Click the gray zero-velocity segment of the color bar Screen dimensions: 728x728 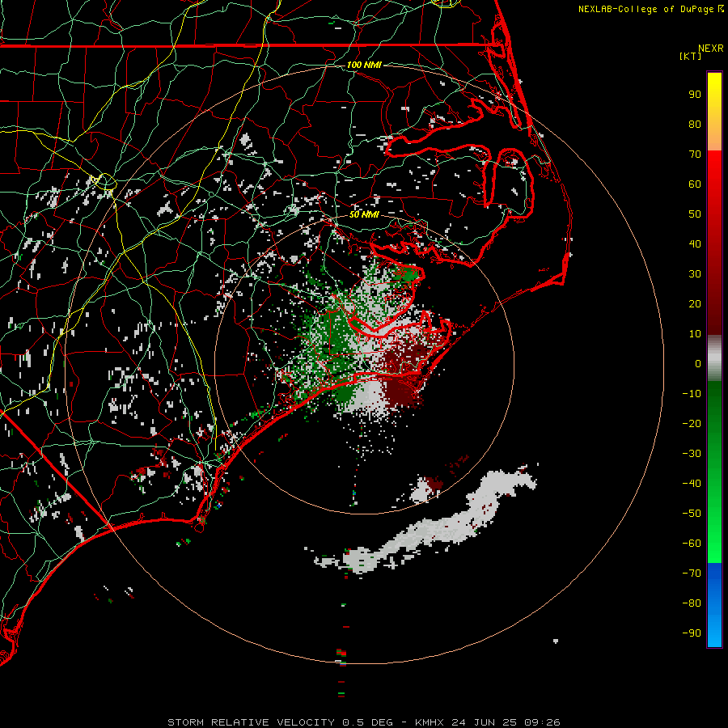click(714, 358)
